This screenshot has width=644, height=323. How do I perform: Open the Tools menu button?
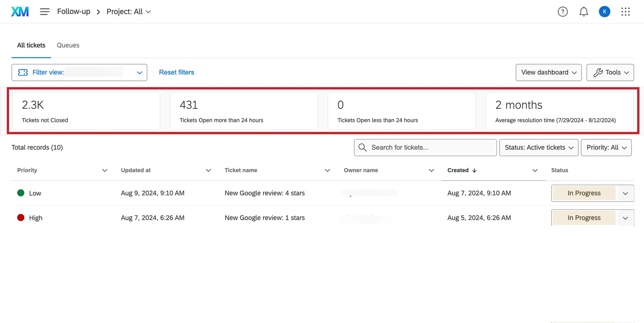tap(610, 72)
